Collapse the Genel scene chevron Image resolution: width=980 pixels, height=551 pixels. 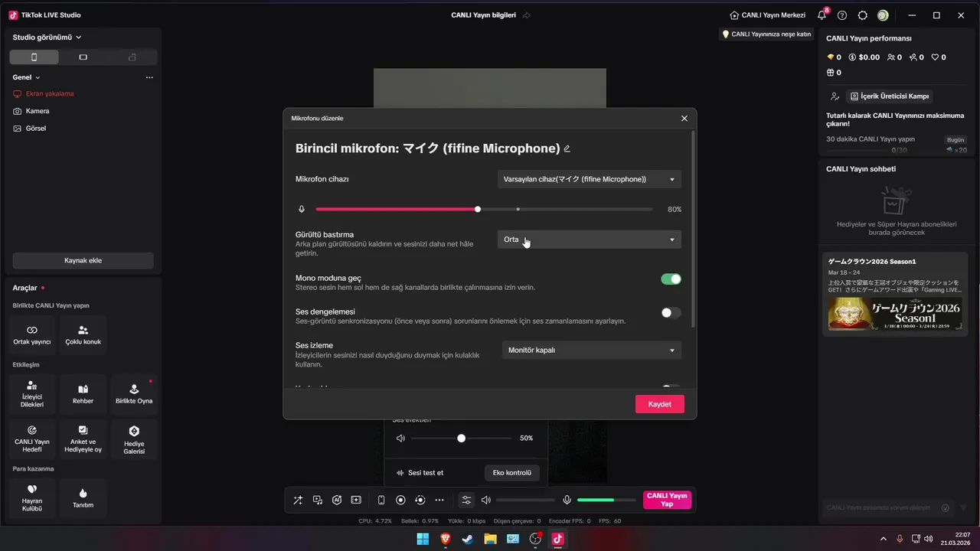click(38, 77)
